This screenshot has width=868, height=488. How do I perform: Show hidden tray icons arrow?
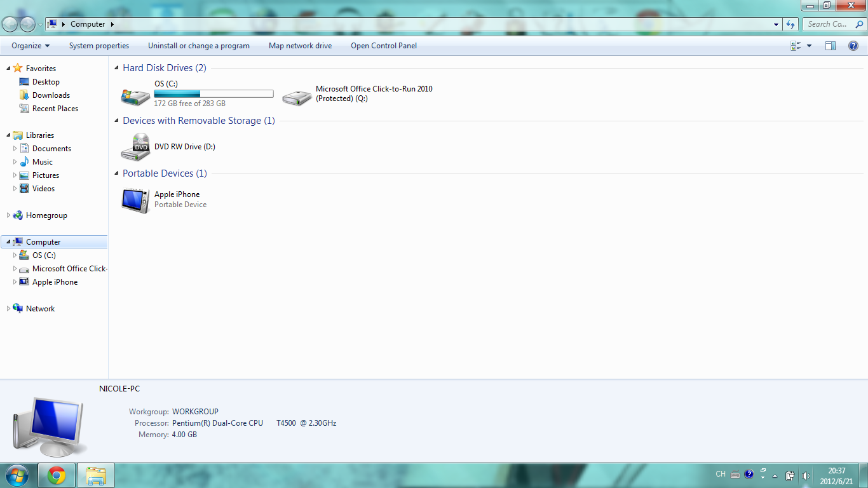(x=775, y=475)
